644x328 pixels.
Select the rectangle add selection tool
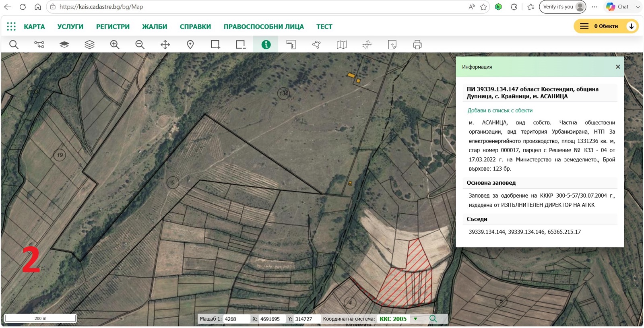tap(216, 45)
